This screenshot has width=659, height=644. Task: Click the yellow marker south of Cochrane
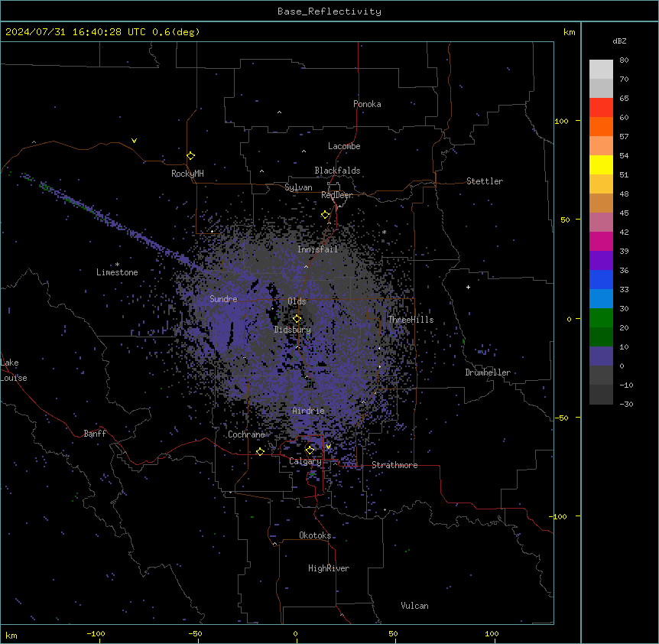[260, 452]
